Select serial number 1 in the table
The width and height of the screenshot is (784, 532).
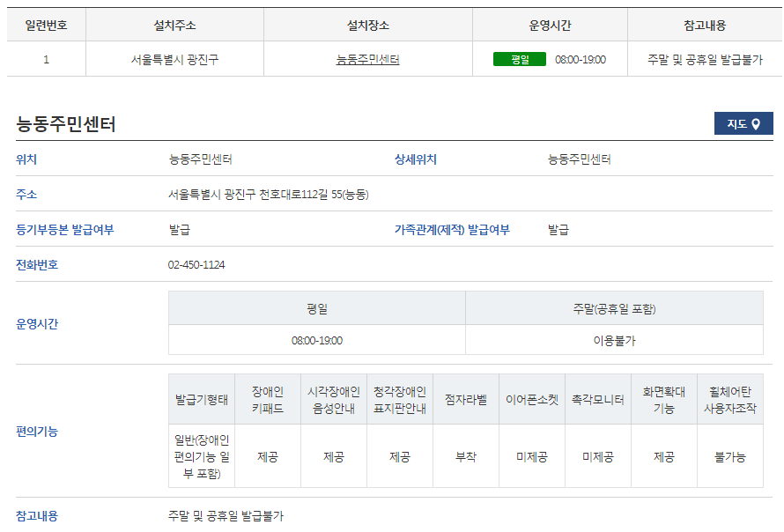pos(46,60)
